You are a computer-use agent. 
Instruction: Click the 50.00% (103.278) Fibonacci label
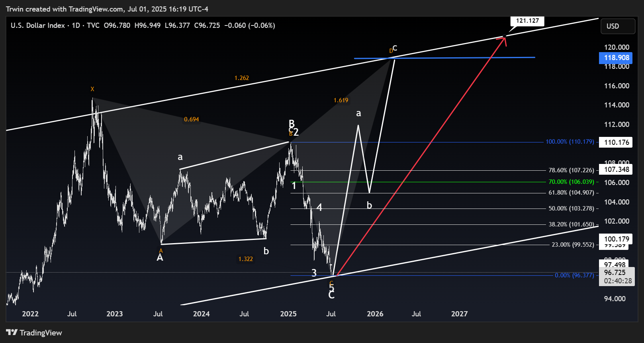click(571, 209)
